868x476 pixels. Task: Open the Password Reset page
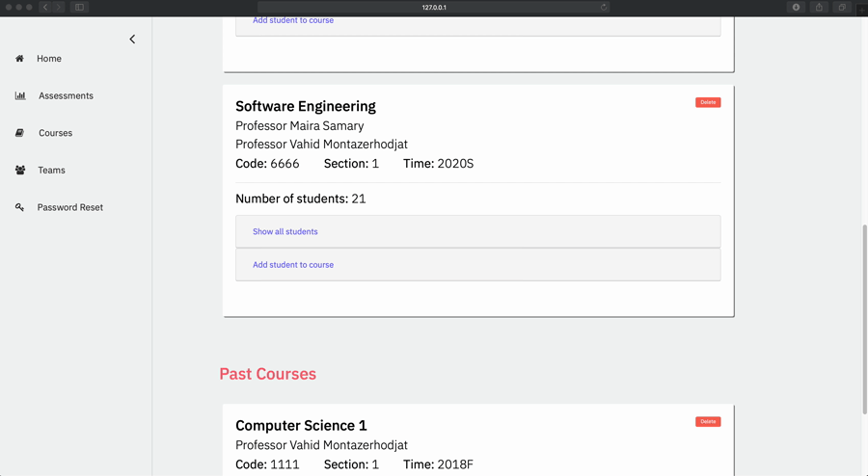point(70,207)
